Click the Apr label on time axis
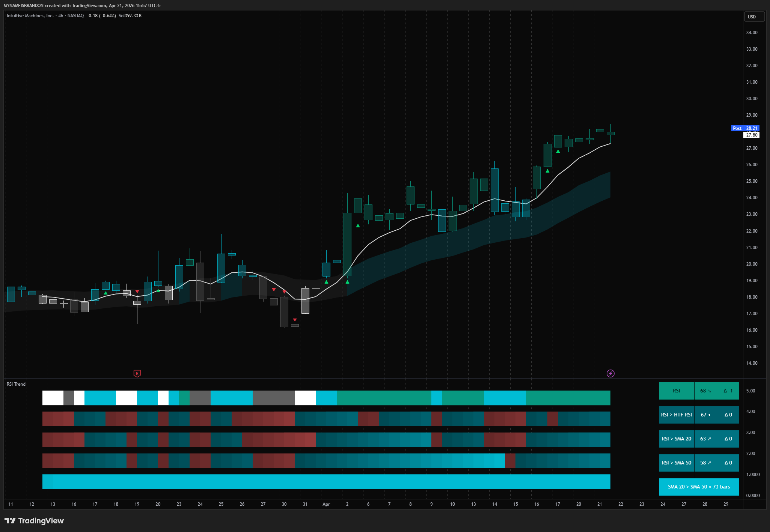770x532 pixels. tap(326, 504)
